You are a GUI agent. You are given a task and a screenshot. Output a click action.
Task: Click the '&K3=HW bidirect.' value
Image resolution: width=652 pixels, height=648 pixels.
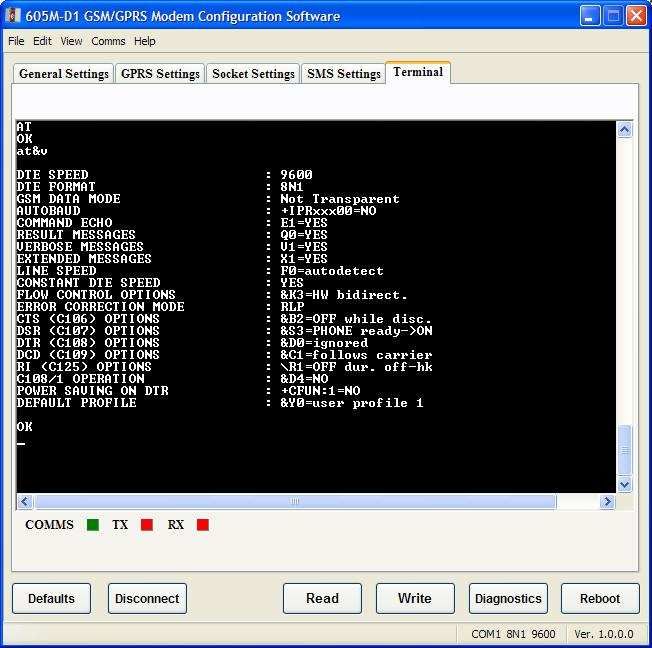coord(344,295)
